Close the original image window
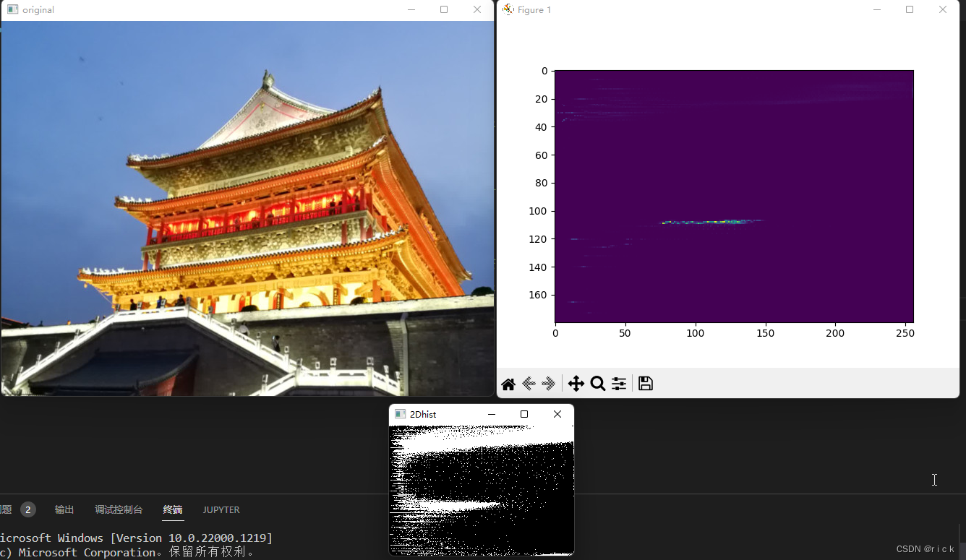 pyautogui.click(x=477, y=9)
